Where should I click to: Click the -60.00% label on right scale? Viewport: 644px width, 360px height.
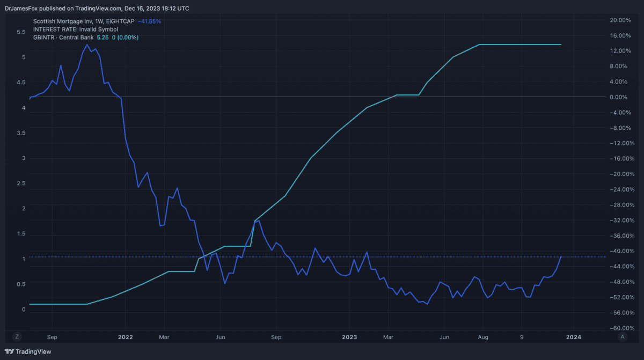click(620, 328)
